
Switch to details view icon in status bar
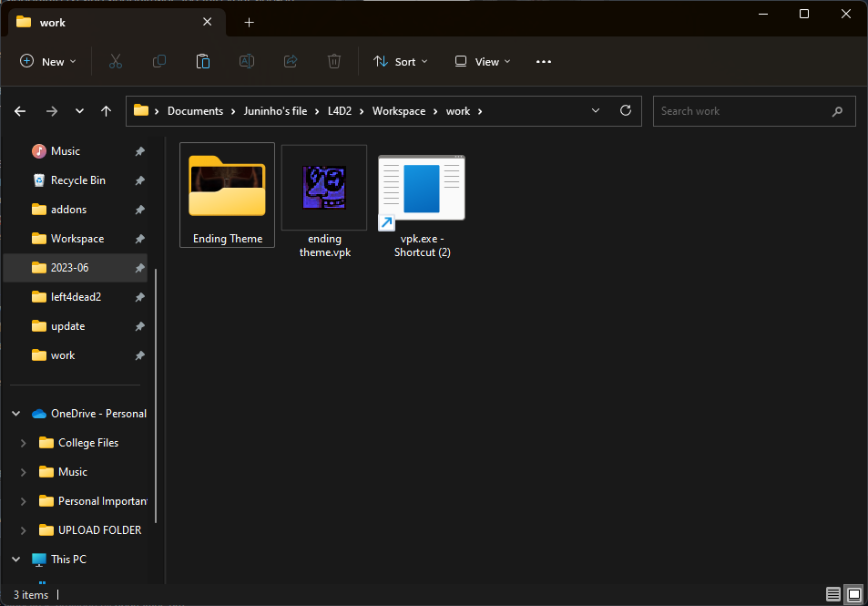(832, 594)
